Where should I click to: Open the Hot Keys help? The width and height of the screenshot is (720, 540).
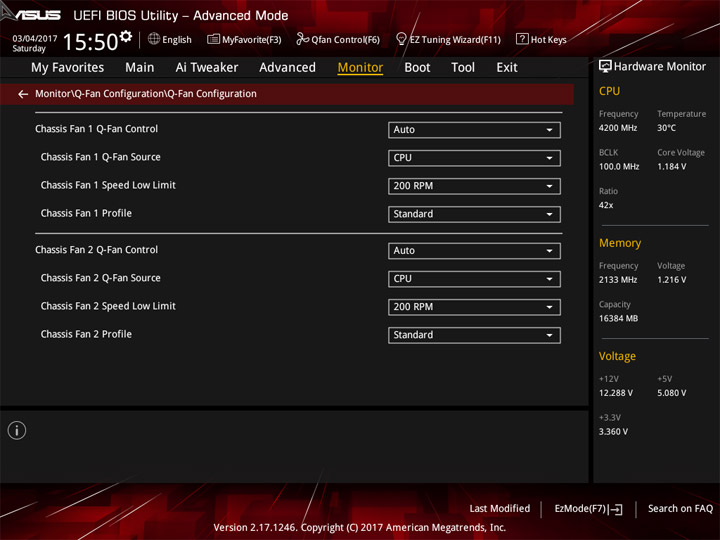(x=541, y=39)
